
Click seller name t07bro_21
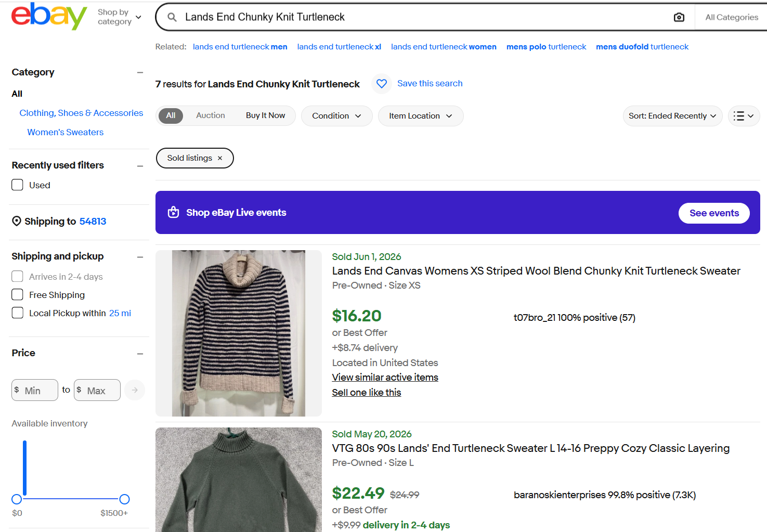(x=535, y=318)
